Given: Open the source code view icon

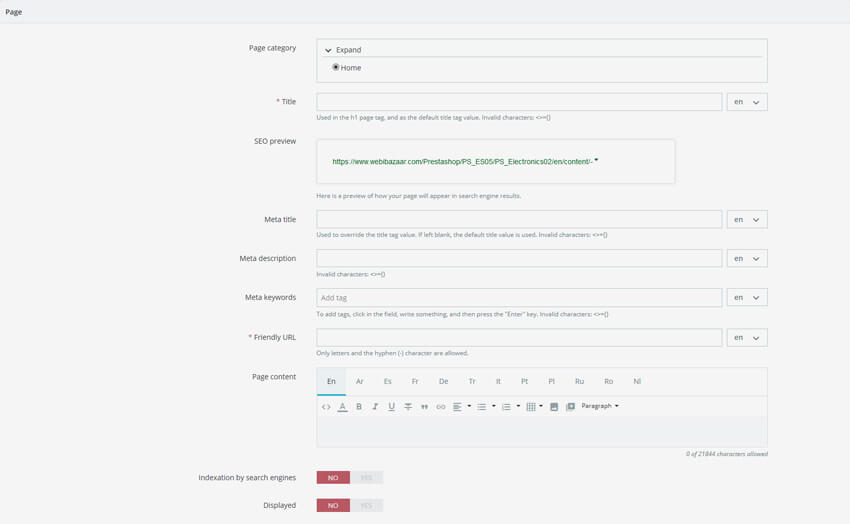Looking at the screenshot, I should tap(326, 406).
